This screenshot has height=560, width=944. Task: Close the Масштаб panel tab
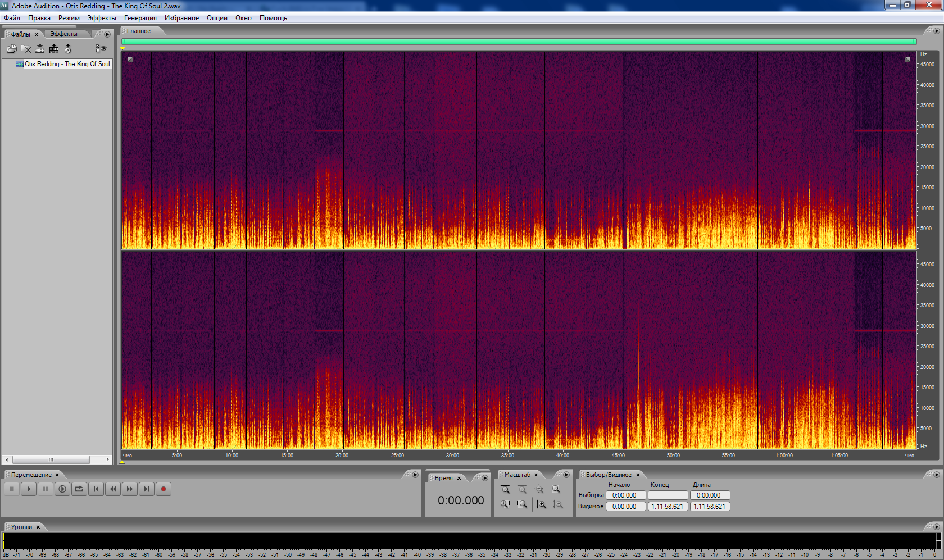pos(536,475)
